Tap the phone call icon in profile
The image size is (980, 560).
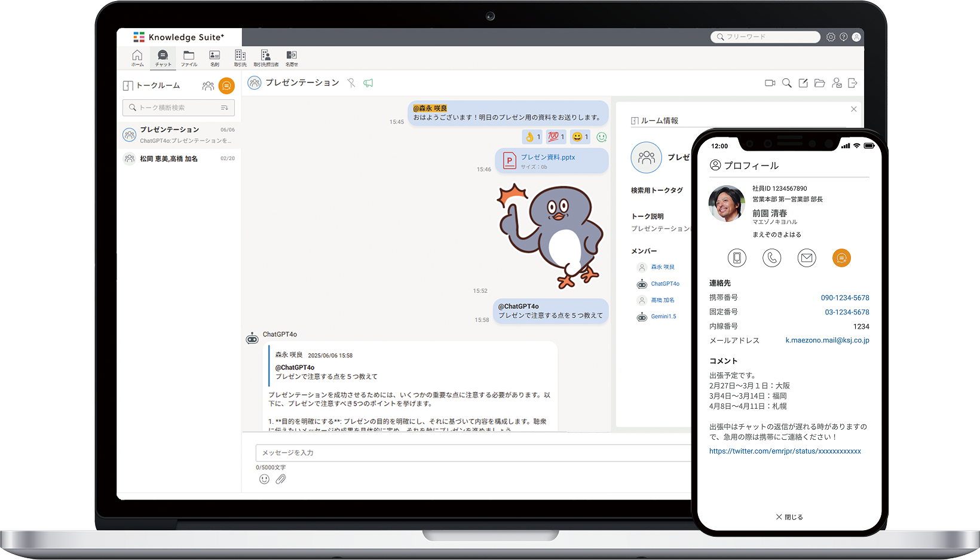pos(771,258)
